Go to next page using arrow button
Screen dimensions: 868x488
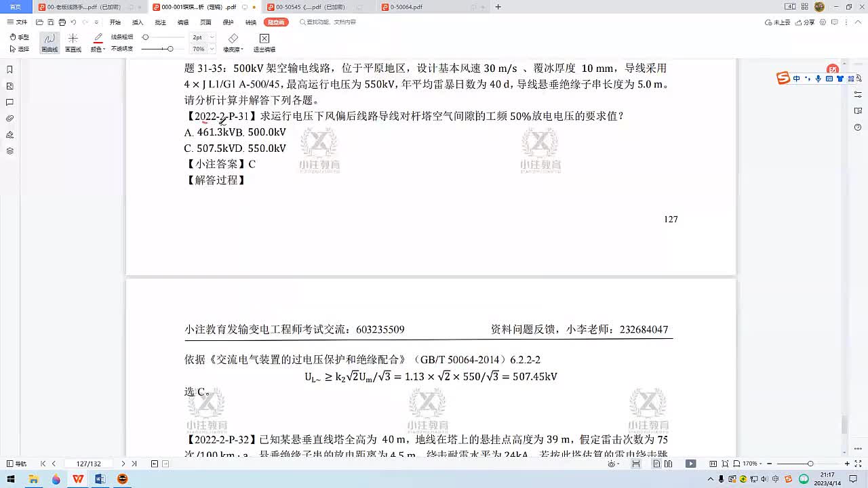[x=123, y=464]
